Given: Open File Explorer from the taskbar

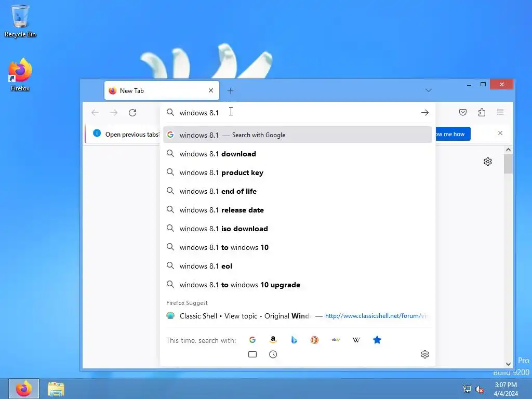Looking at the screenshot, I should 56,389.
